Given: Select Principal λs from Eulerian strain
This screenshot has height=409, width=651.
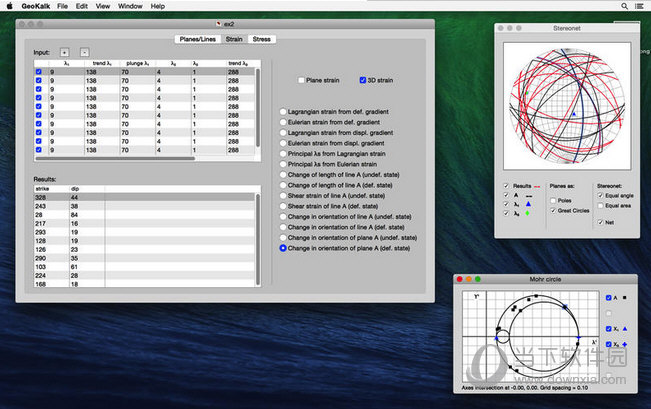Looking at the screenshot, I should pos(283,164).
